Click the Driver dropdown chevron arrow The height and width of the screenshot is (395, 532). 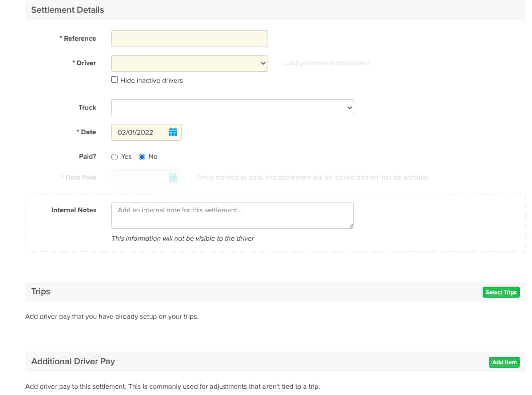(263, 63)
